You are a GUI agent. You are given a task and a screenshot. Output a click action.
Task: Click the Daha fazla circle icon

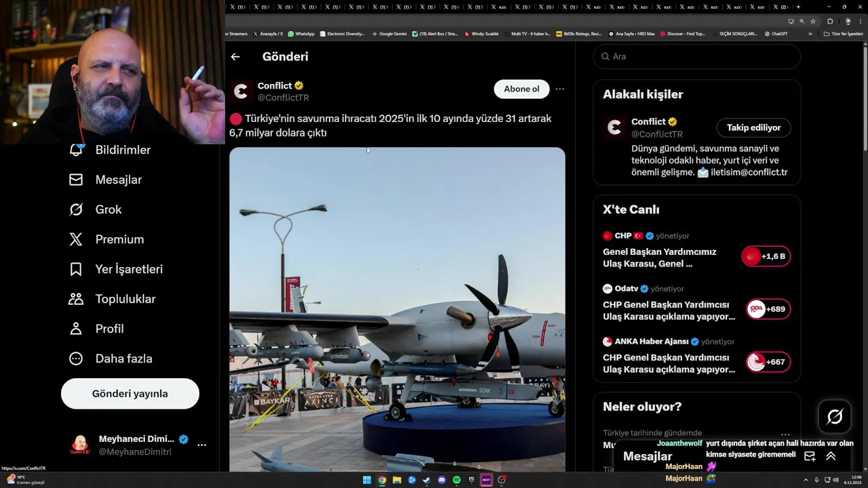coord(76,359)
